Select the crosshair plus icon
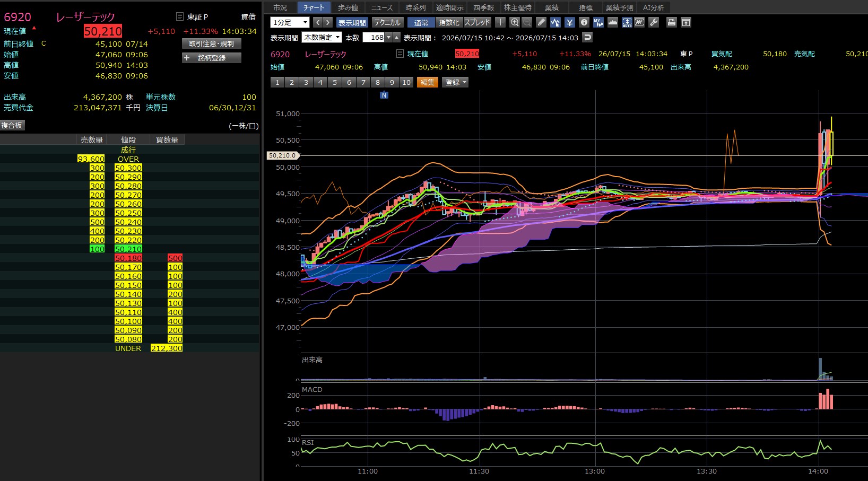Viewport: 868px width, 481px height. (500, 22)
